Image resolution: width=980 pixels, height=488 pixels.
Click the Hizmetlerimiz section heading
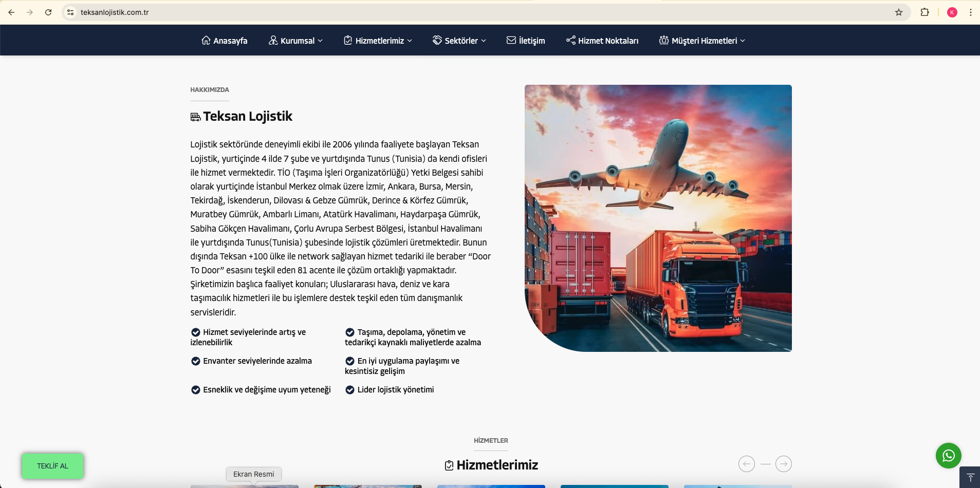click(x=497, y=465)
